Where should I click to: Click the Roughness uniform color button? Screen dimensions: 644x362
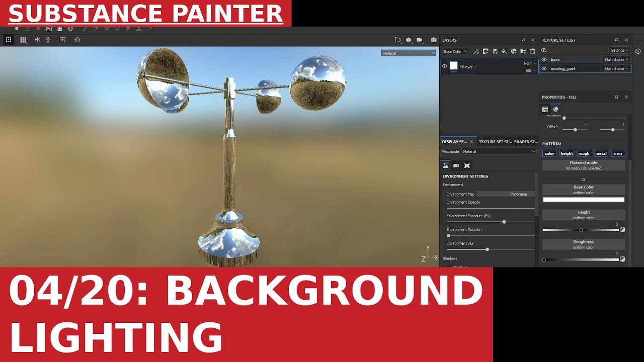tap(584, 244)
